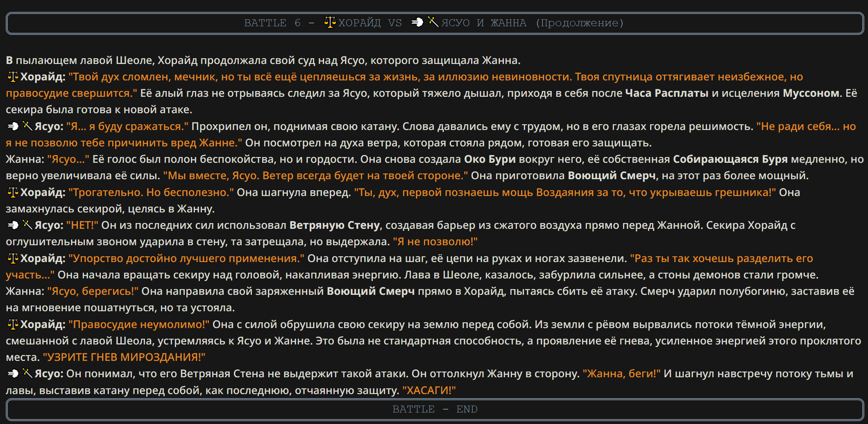Click speaker name "Жанна:" before "Ясуо..."
This screenshot has width=868, height=424.
(25, 159)
